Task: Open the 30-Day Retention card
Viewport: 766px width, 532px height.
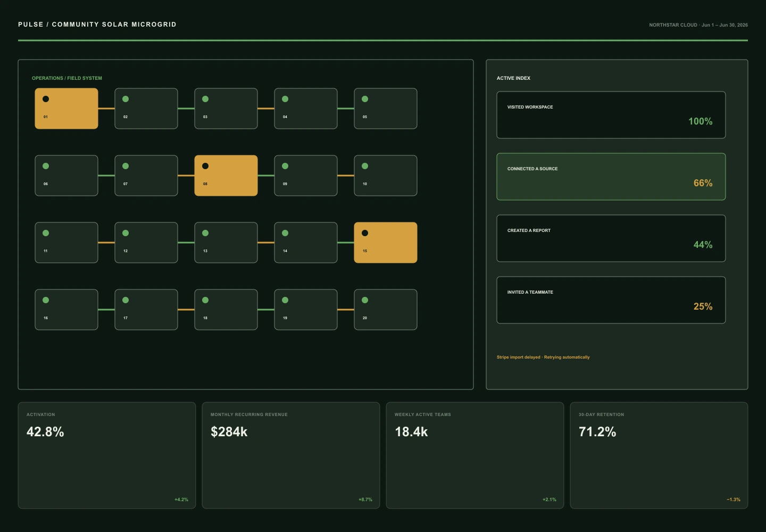Action: click(659, 455)
